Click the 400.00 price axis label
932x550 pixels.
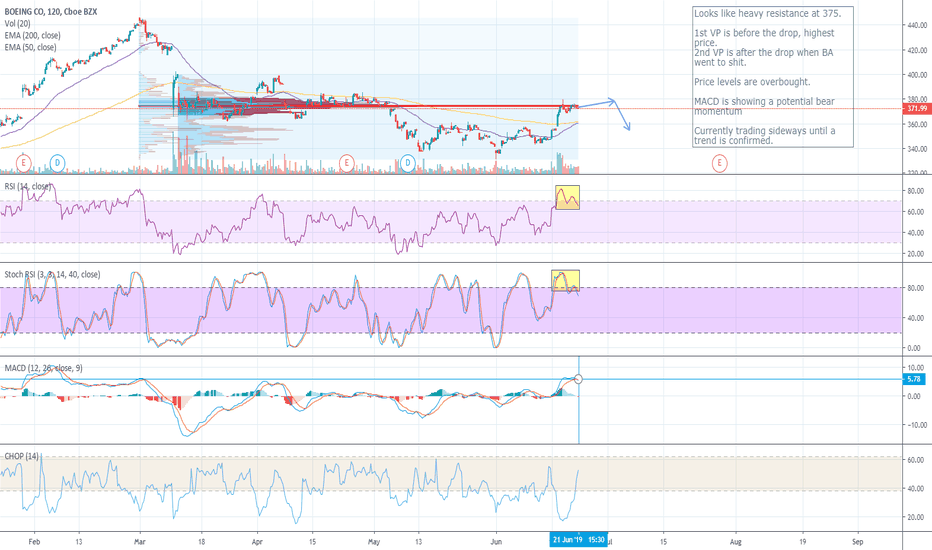917,74
